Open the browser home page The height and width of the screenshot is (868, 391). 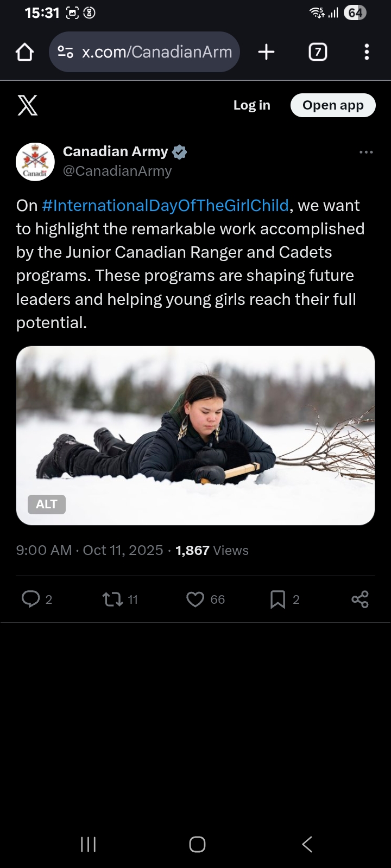[25, 52]
